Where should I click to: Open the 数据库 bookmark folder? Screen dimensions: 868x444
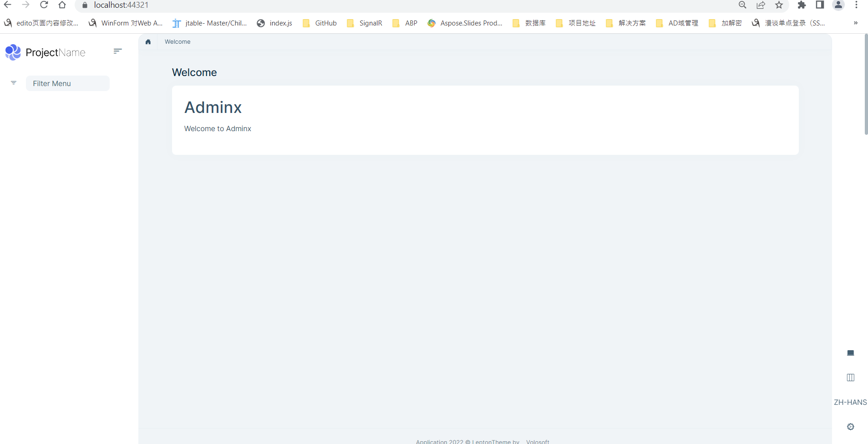529,23
